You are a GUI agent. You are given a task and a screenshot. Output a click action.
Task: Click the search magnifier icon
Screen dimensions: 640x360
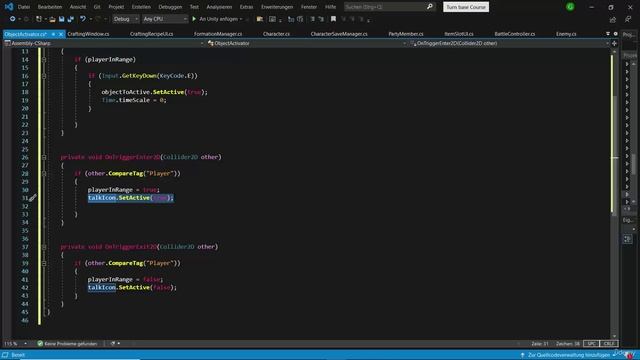tap(430, 7)
